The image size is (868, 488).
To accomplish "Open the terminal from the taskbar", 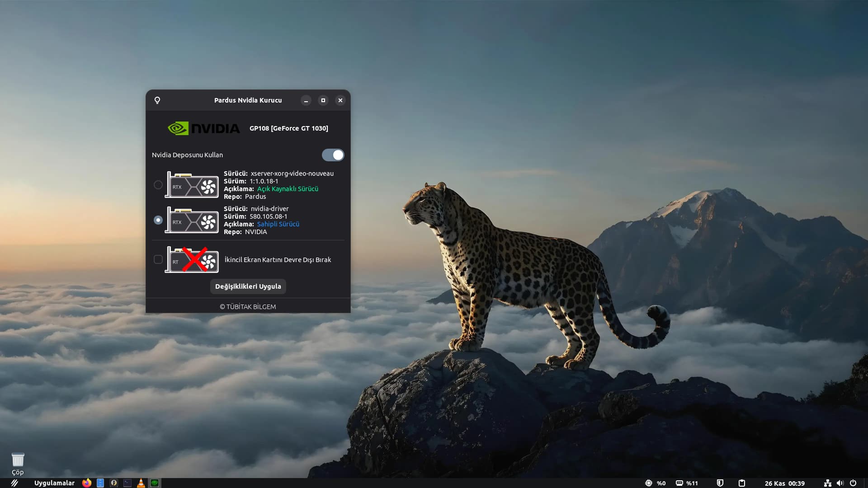I will point(127,483).
